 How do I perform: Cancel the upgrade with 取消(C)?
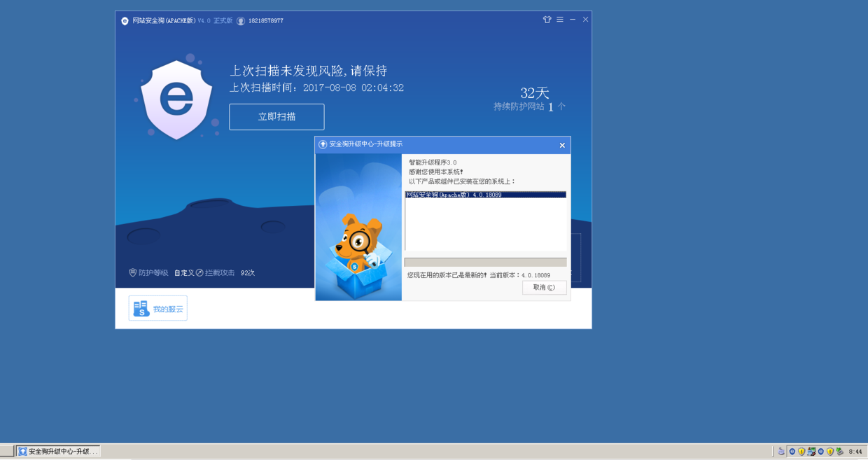point(544,288)
